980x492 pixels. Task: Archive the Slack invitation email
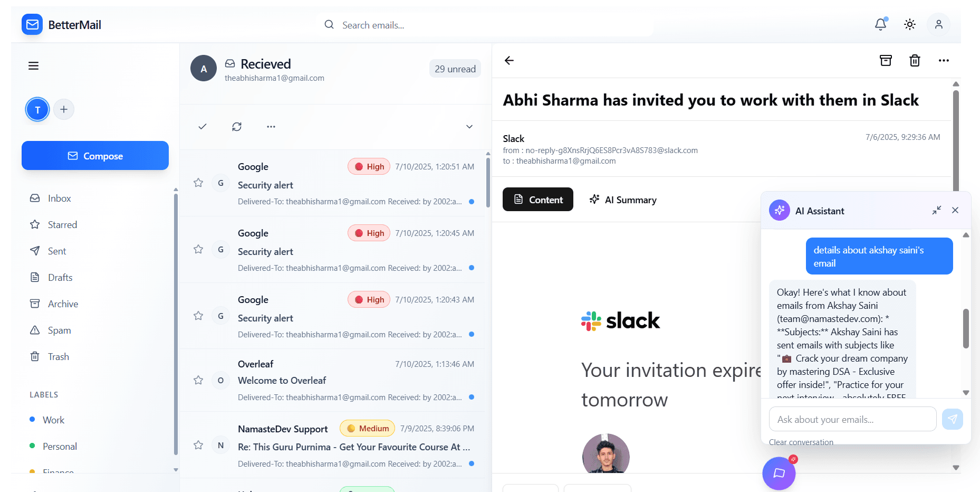[x=886, y=60]
